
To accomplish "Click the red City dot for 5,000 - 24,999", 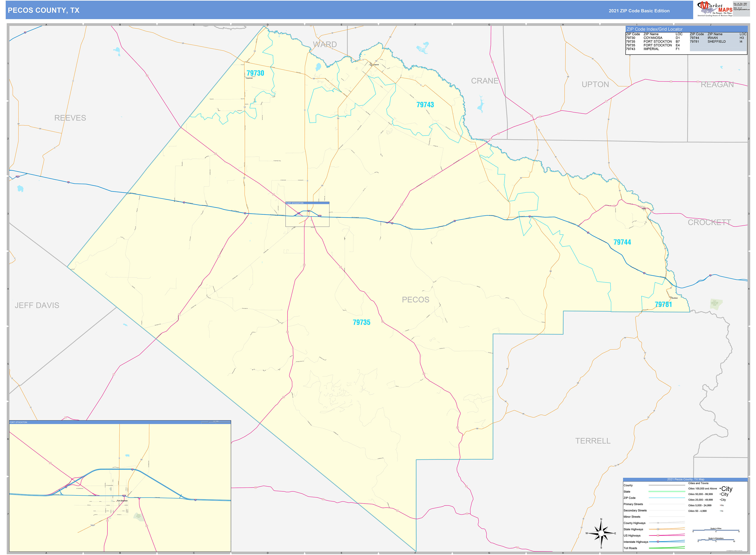I will tap(720, 505).
